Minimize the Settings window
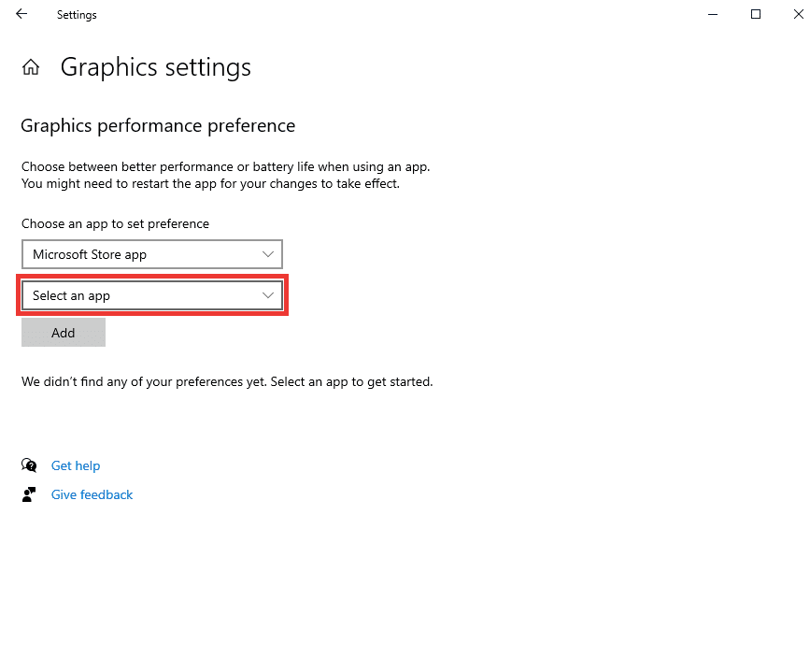810x672 pixels. (x=713, y=14)
